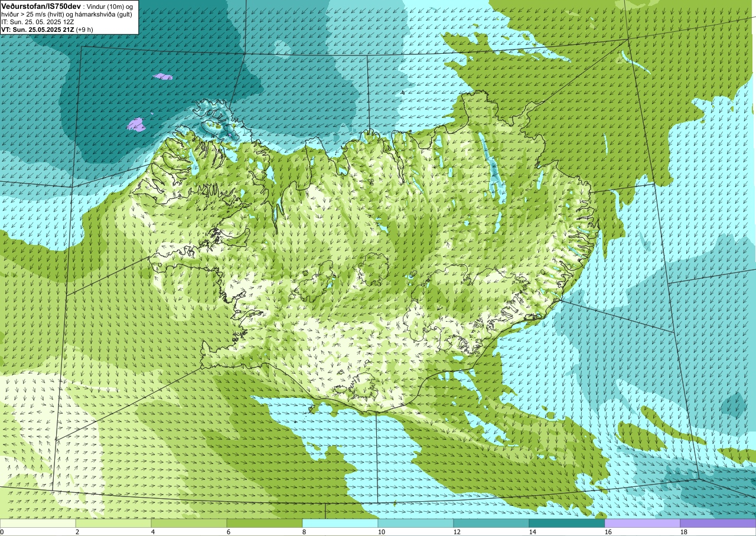Click the legend scale label "10"
This screenshot has height=536, width=756.
click(x=382, y=532)
